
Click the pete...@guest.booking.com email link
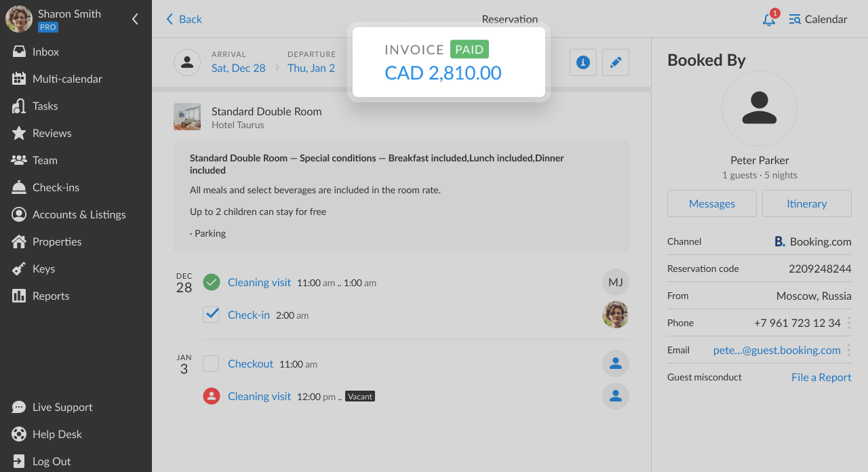777,350
